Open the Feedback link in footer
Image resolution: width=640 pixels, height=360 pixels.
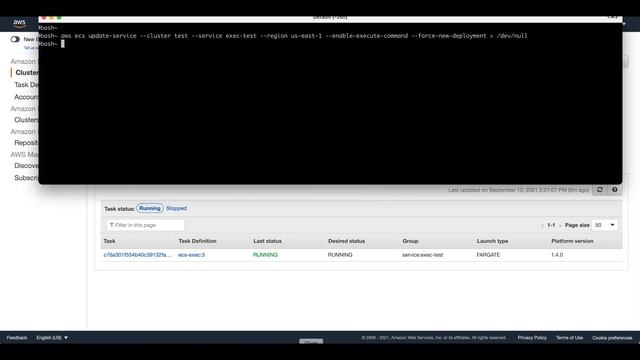pos(17,338)
